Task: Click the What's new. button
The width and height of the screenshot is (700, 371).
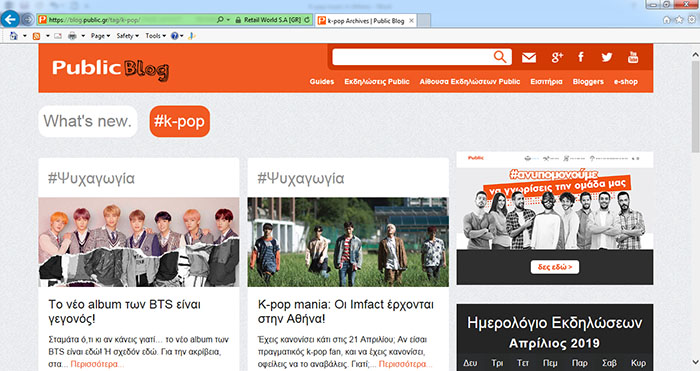Action: pos(88,121)
